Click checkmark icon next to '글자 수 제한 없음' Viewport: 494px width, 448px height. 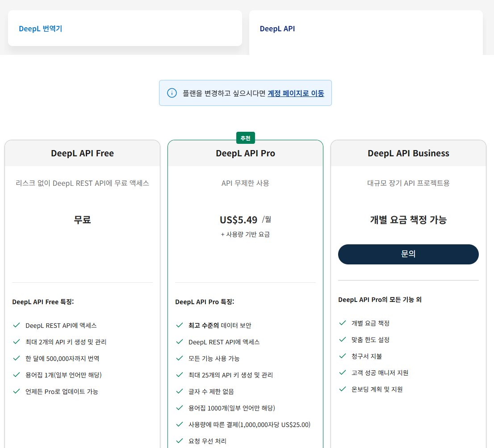tap(180, 391)
